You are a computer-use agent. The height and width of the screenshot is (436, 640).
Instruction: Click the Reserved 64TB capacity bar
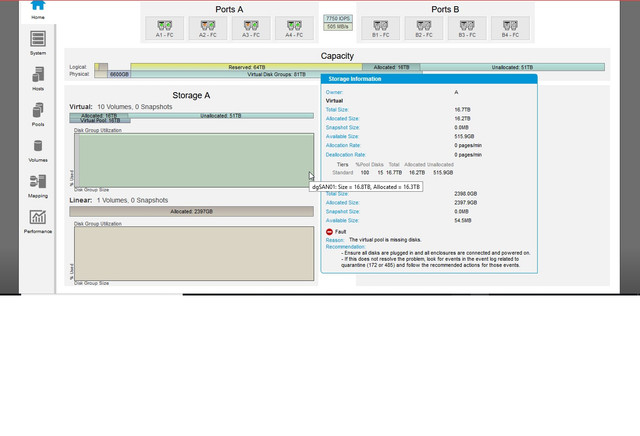point(247,67)
